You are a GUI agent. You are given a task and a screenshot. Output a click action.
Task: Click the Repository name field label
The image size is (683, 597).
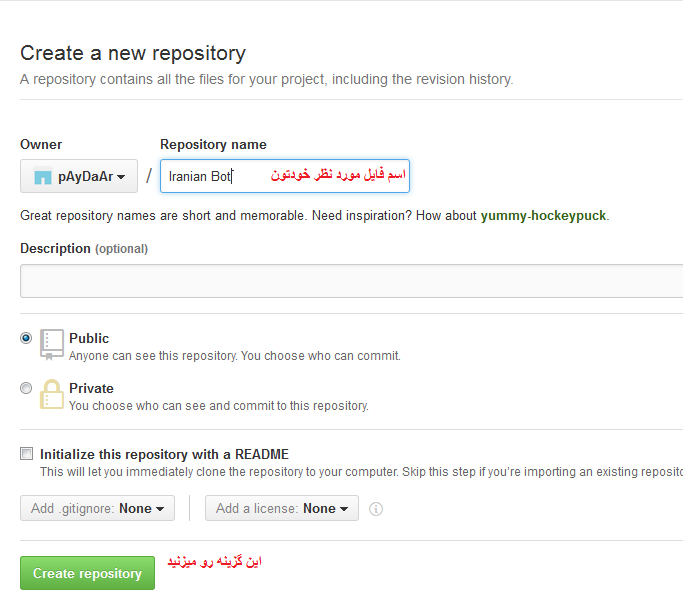click(213, 144)
